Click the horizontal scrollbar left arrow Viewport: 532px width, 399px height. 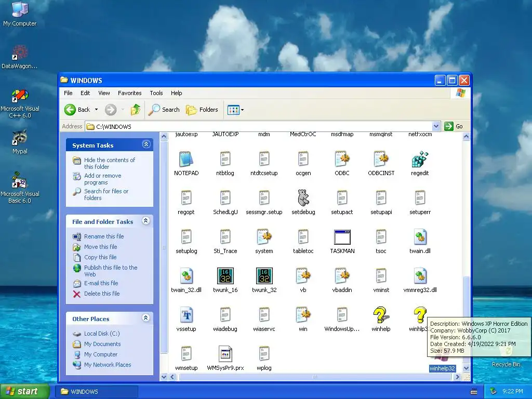tap(172, 377)
